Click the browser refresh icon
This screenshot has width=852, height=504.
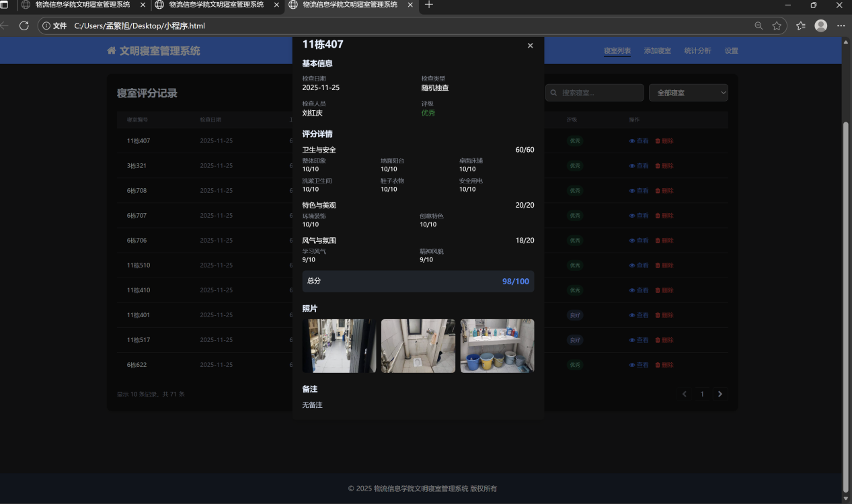[24, 26]
